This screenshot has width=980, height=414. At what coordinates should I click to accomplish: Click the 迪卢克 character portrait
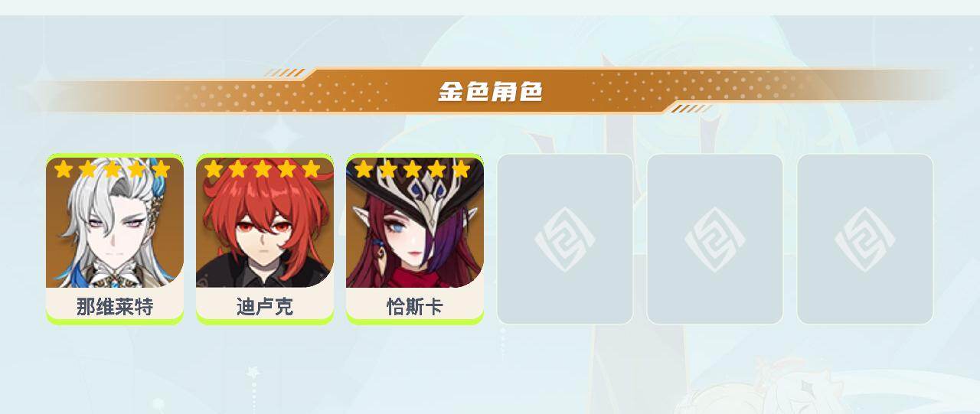point(265,223)
